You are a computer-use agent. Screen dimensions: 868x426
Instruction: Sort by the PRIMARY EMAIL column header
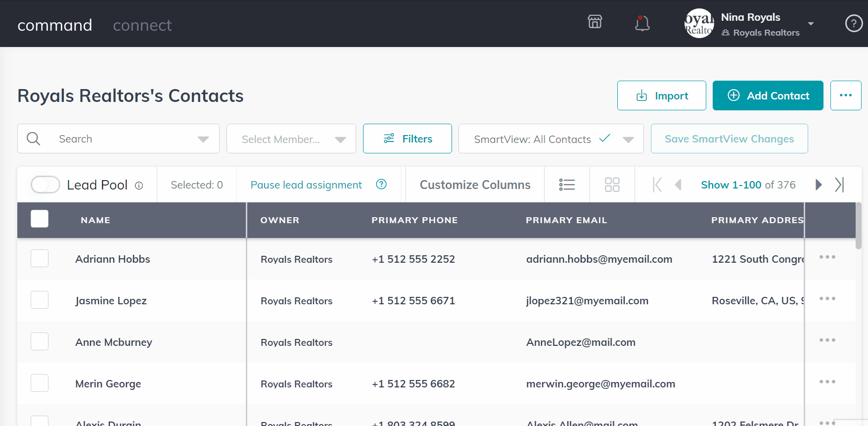566,220
